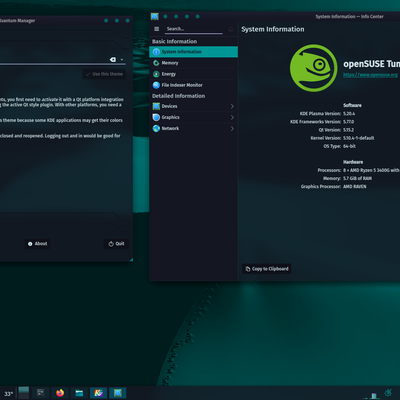Click the Kernel Version value text
The height and width of the screenshot is (400, 400).
(359, 138)
